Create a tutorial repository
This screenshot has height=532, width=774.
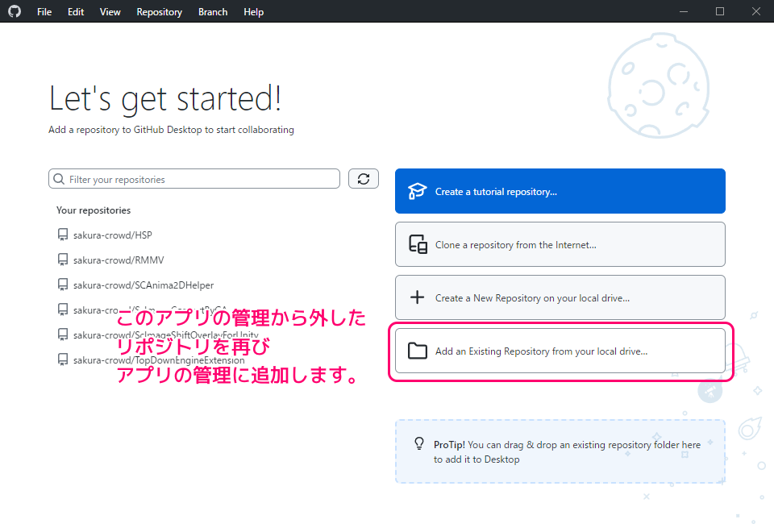560,192
